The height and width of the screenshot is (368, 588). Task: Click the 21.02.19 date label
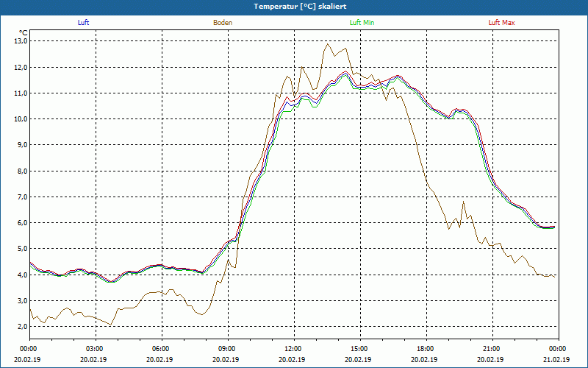coord(556,359)
